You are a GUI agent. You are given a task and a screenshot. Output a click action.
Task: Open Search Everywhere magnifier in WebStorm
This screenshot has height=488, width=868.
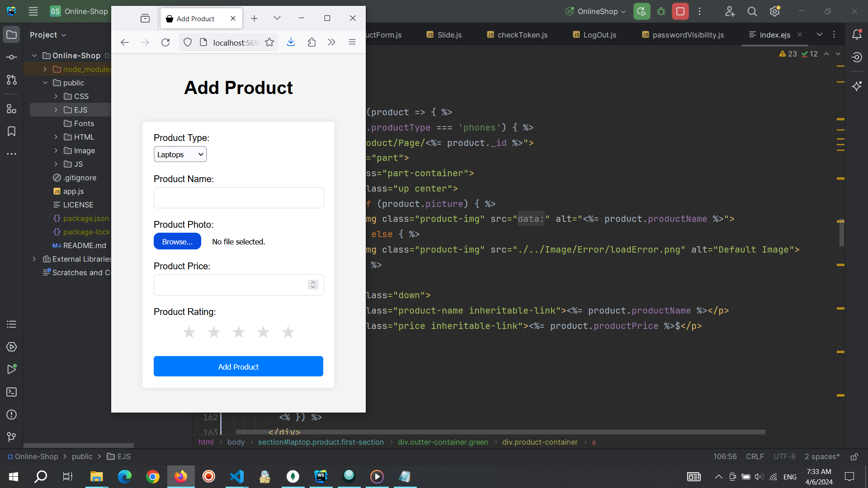pos(752,11)
